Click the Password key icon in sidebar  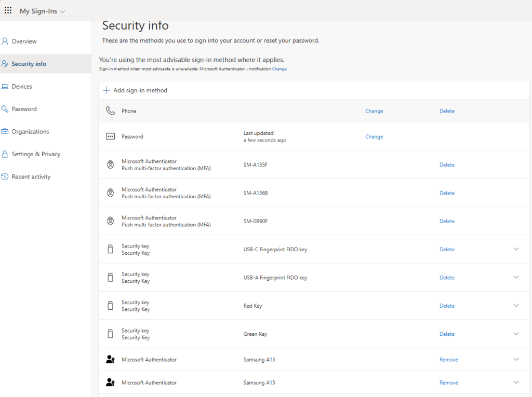tap(5, 109)
